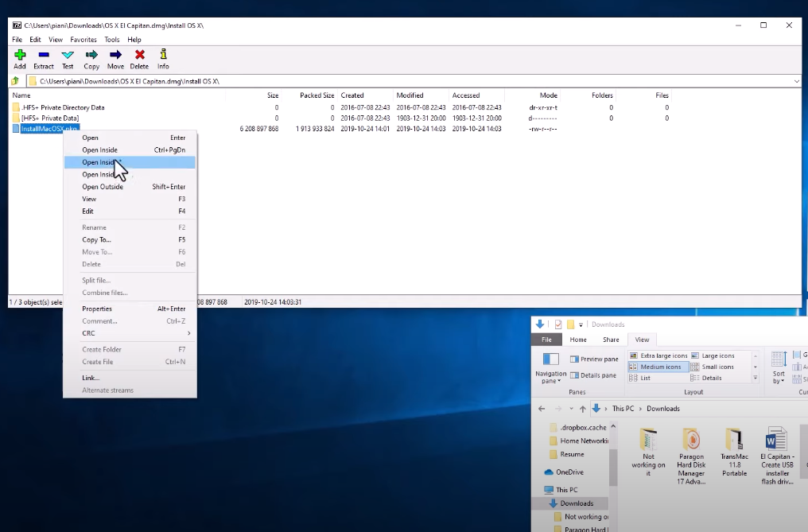Open the TransMac 11.8 Portable folder

(x=734, y=452)
